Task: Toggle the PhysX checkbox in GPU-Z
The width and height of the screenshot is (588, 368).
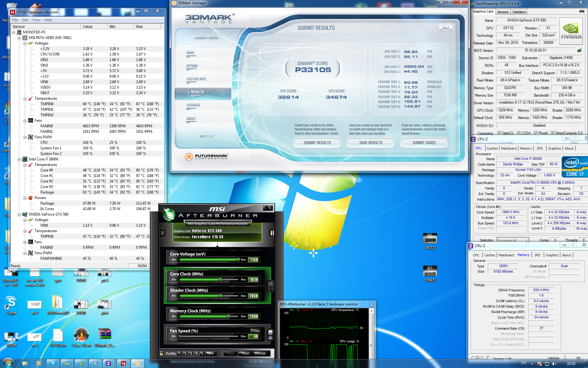Action: tap(536, 133)
